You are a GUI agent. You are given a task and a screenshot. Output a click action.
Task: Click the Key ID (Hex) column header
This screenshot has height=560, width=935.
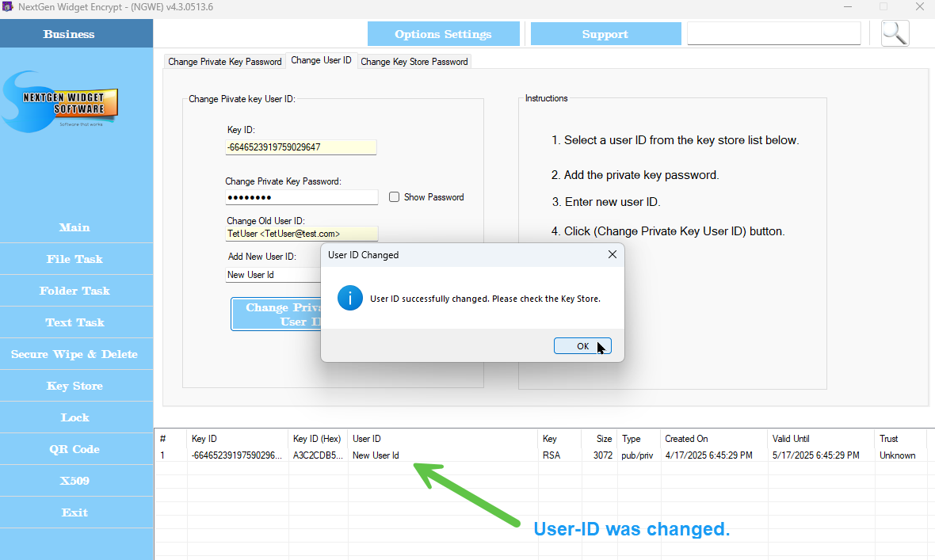(319, 438)
